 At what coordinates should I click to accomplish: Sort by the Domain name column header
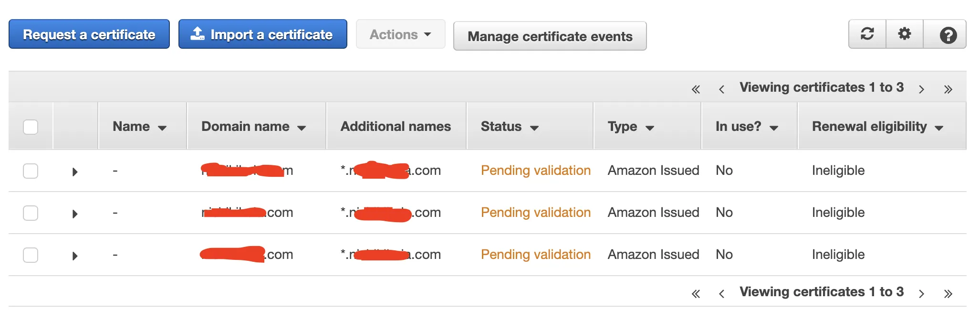tap(253, 127)
